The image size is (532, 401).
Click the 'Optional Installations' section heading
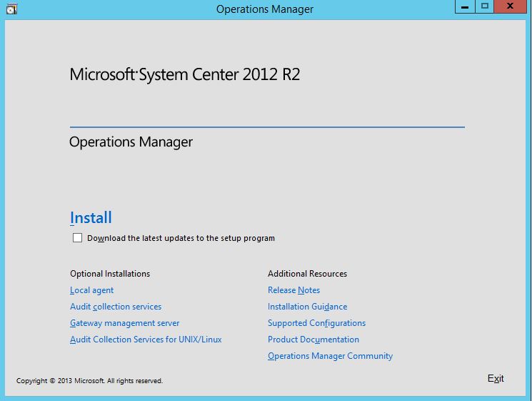point(110,274)
